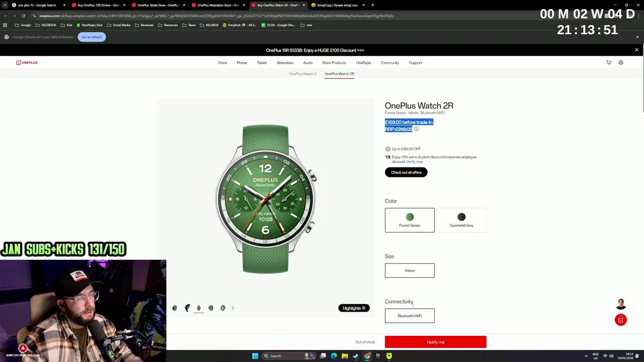
Task: Reload the page in Chrome
Action: click(x=23, y=16)
